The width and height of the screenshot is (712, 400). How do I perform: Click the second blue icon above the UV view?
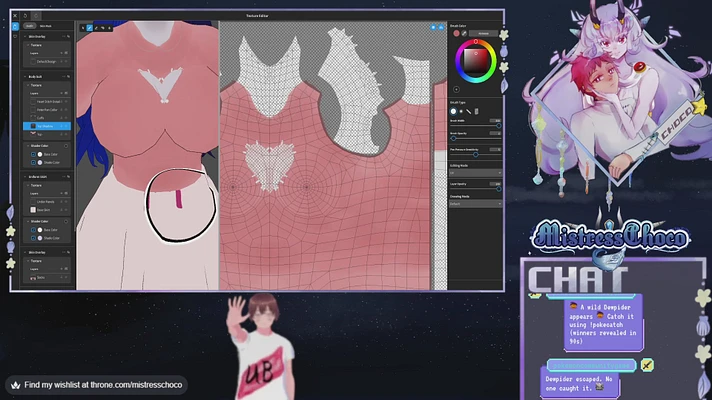click(441, 28)
